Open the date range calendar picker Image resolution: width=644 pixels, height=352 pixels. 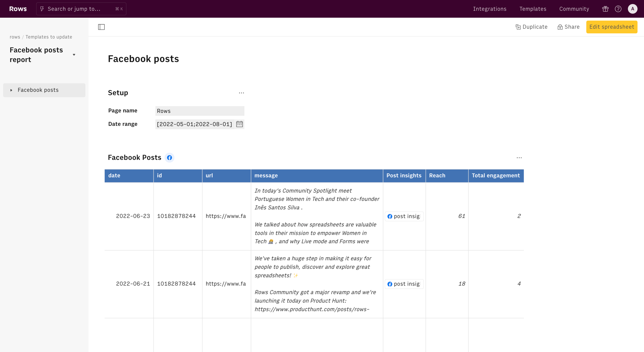point(239,124)
